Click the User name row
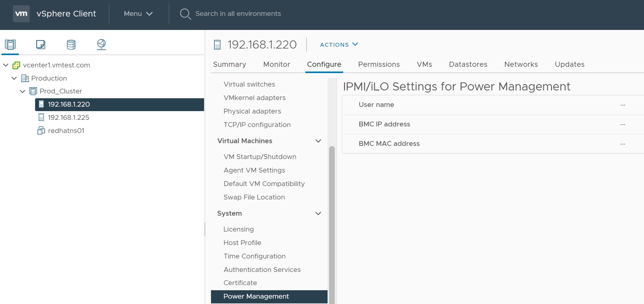 pyautogui.click(x=493, y=105)
